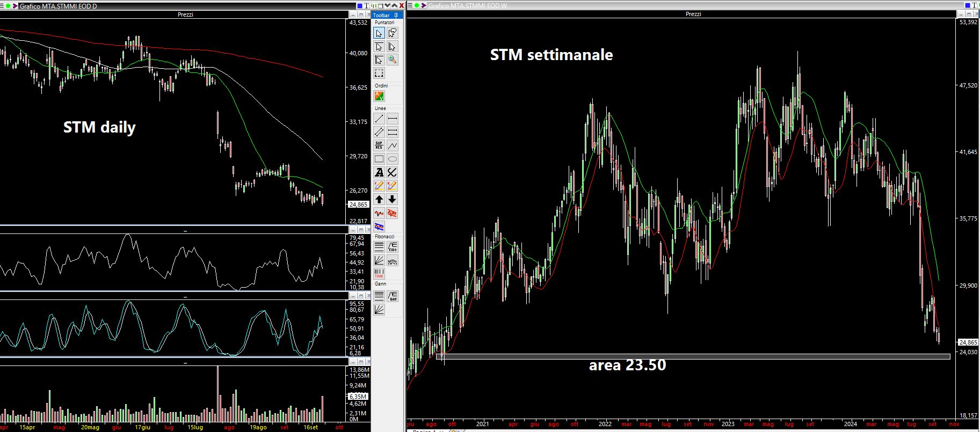
Task: Select the 'STM daily' text annotation
Action: [x=99, y=127]
